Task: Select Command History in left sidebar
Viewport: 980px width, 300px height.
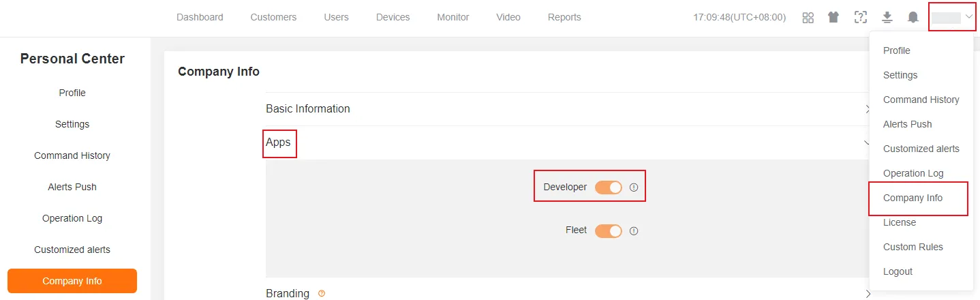Action: [x=72, y=156]
